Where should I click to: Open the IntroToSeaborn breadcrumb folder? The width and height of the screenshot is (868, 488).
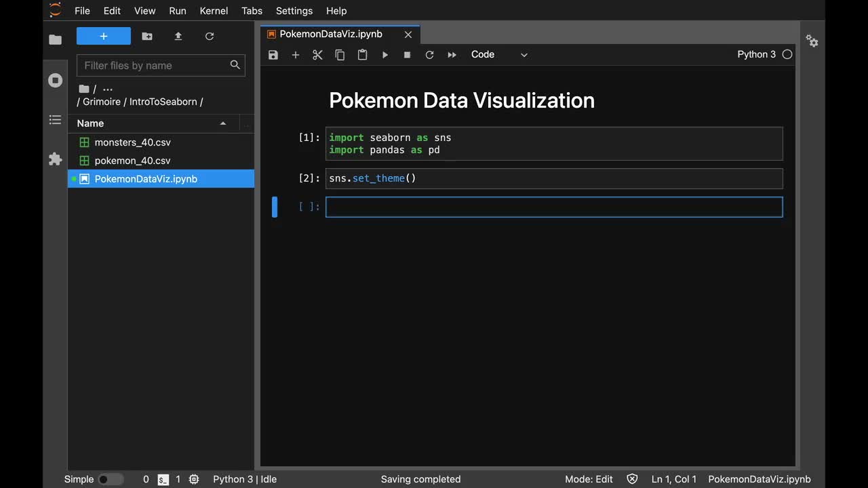[163, 102]
